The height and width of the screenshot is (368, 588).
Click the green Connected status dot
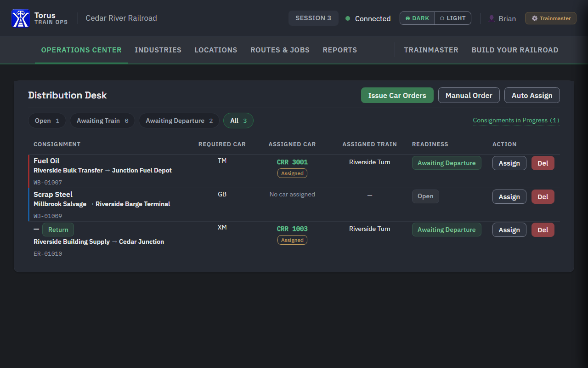click(348, 18)
